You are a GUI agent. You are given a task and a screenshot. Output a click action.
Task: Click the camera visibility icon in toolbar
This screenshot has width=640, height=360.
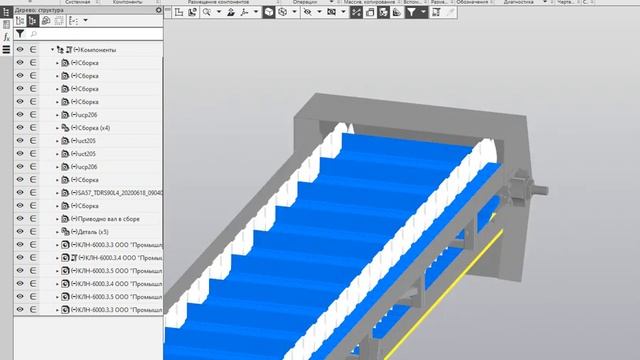coord(331,12)
